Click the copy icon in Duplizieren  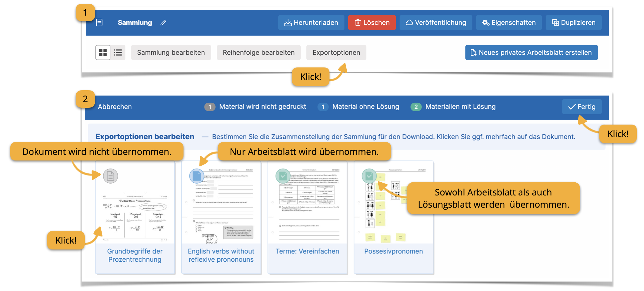(555, 22)
